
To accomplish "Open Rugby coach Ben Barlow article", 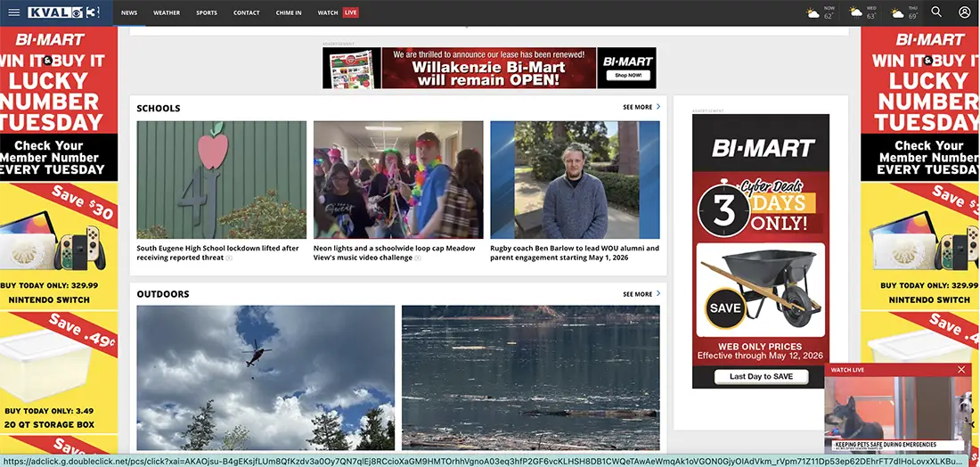I will [x=575, y=252].
